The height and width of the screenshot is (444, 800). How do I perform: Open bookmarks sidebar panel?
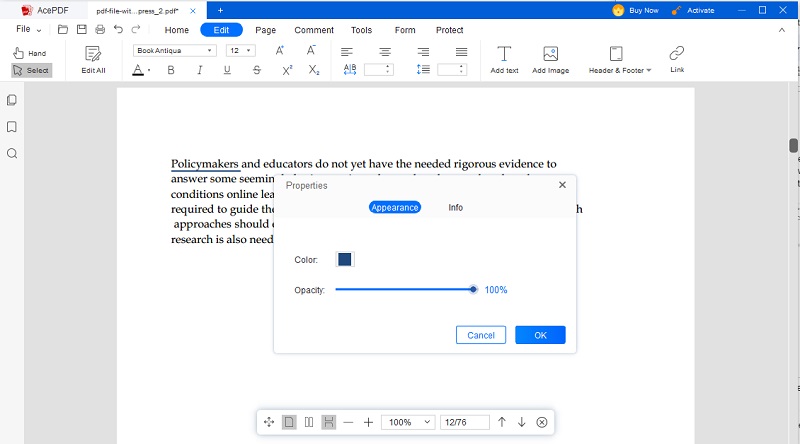pyautogui.click(x=12, y=127)
